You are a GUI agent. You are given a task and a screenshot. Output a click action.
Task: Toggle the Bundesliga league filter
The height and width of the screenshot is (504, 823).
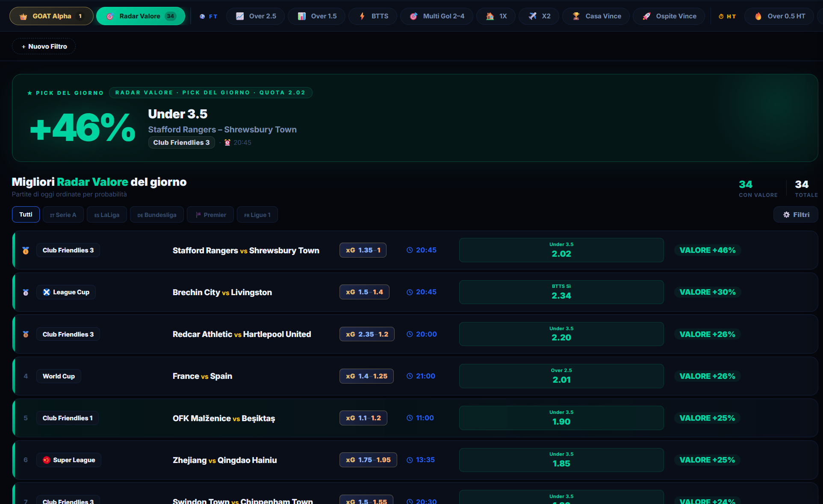157,215
